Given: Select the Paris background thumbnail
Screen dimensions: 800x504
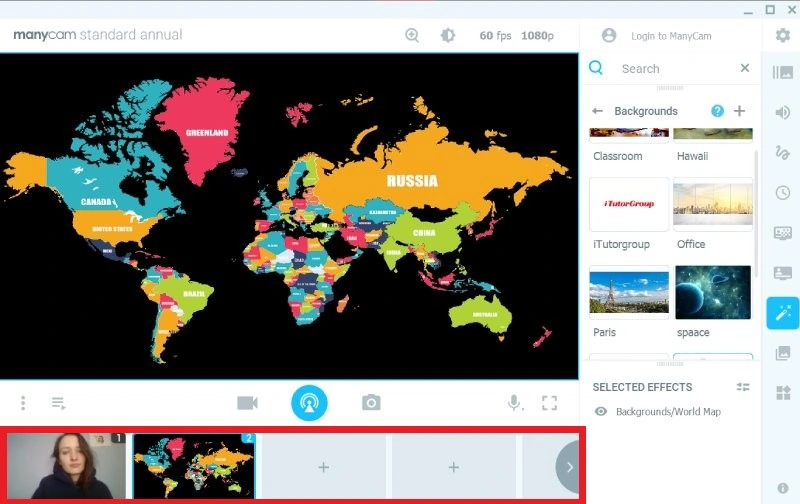Looking at the screenshot, I should pyautogui.click(x=629, y=292).
